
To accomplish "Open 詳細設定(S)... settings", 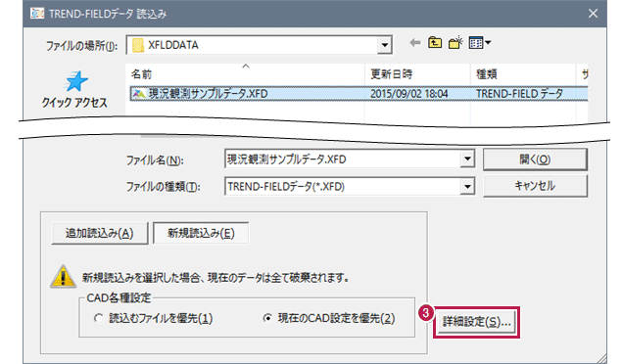I will 476,322.
